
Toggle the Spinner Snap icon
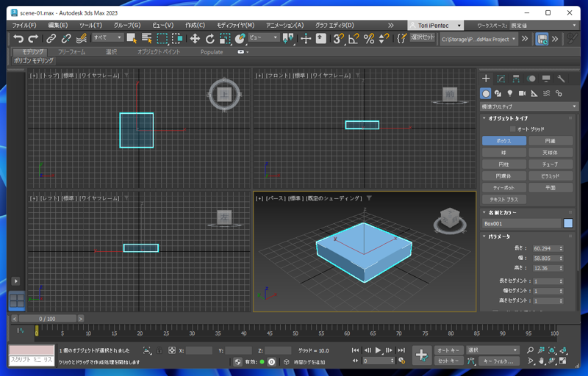click(x=383, y=38)
